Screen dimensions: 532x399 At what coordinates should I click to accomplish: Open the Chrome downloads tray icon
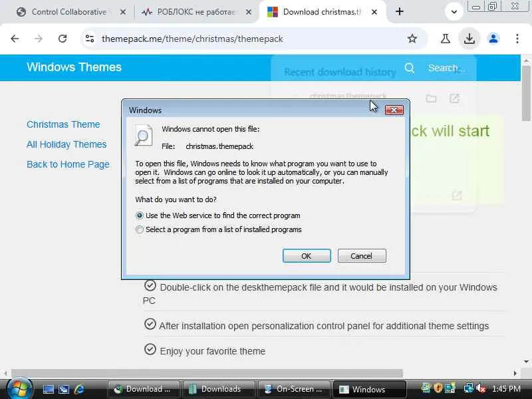point(469,39)
